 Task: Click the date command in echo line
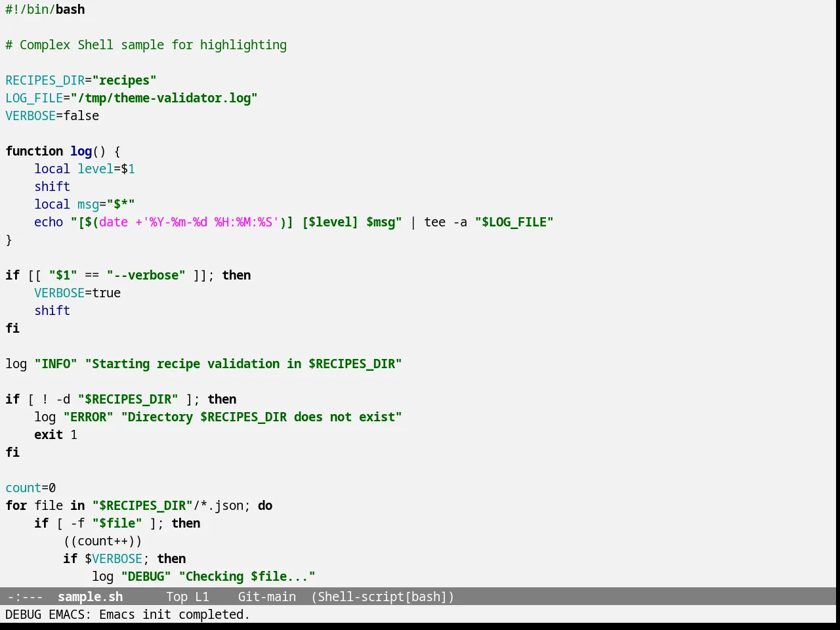tap(114, 222)
